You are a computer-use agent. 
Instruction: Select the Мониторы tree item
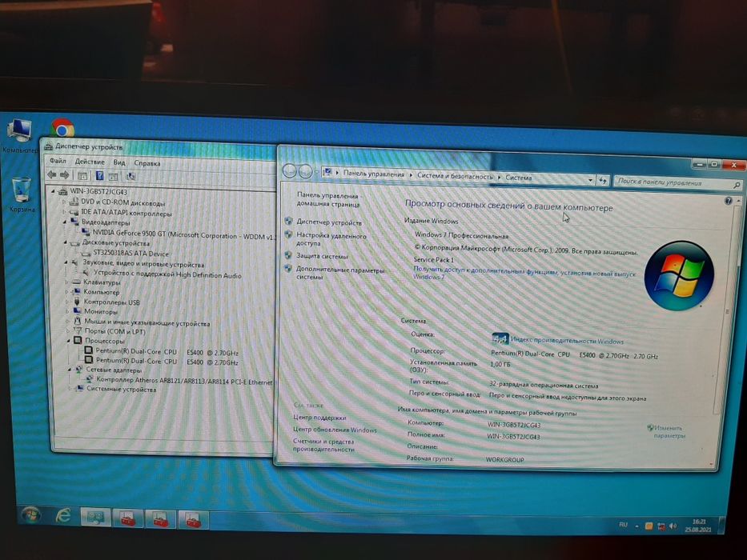(x=101, y=312)
